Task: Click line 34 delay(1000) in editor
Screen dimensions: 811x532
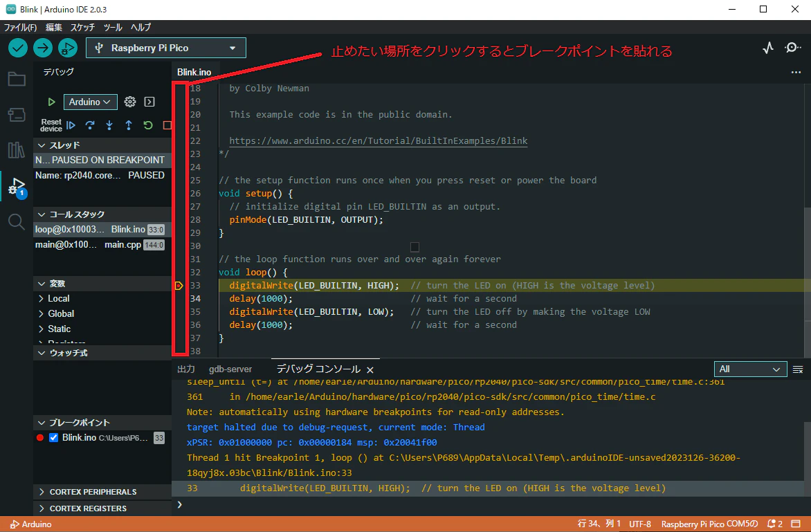Action: coord(261,298)
